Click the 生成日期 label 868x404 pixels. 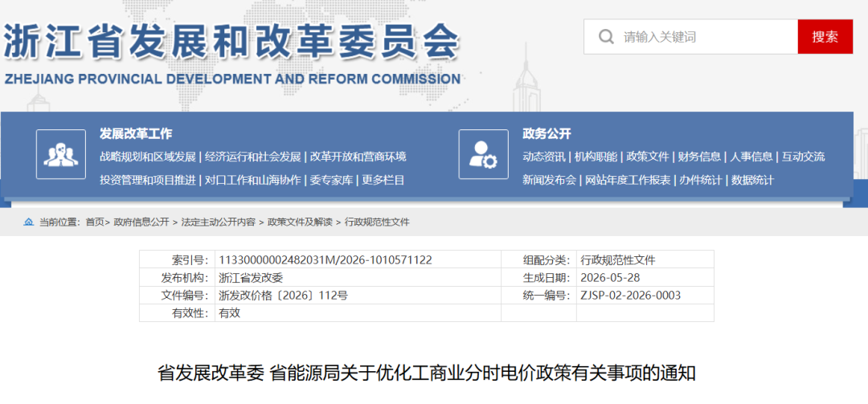pyautogui.click(x=547, y=277)
